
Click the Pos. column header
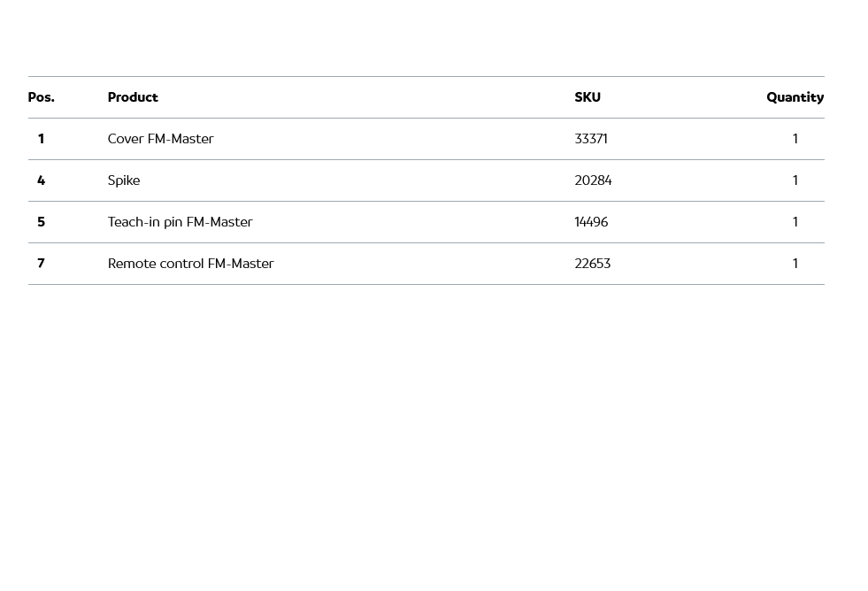pos(41,97)
